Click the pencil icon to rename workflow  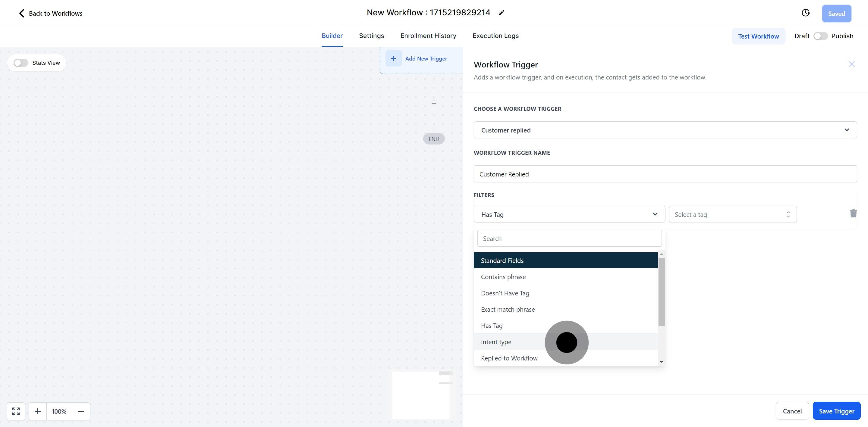coord(502,13)
